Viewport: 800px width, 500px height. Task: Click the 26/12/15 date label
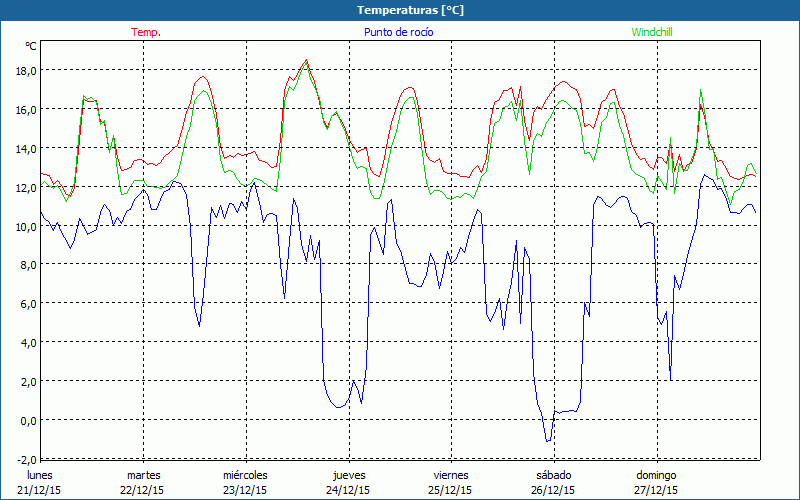pyautogui.click(x=553, y=490)
